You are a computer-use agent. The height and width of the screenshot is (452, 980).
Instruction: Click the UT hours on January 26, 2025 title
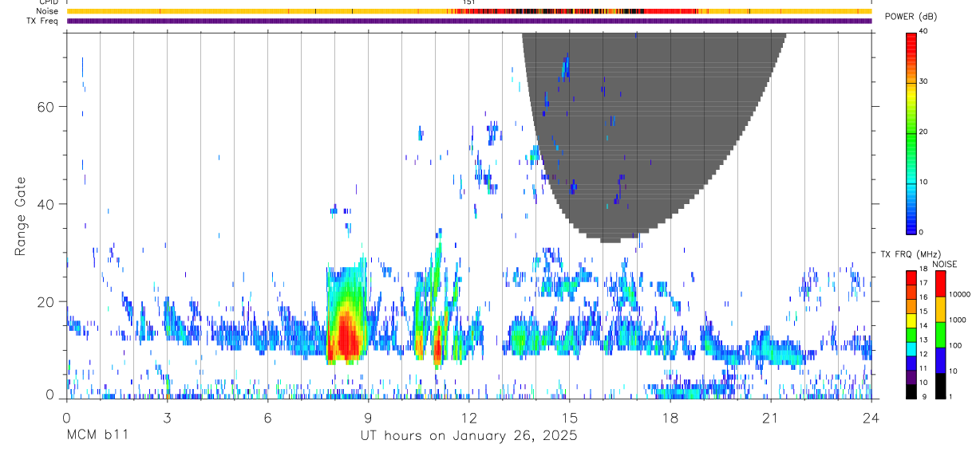coord(468,437)
